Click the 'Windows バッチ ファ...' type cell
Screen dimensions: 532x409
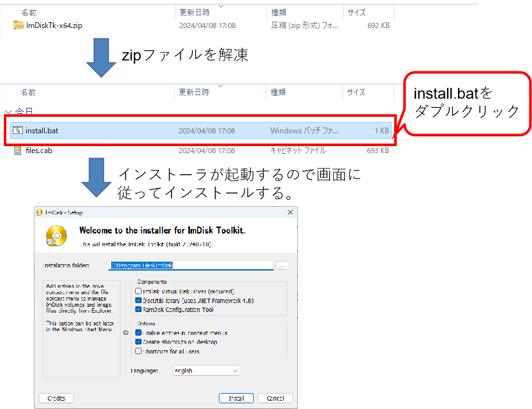304,131
